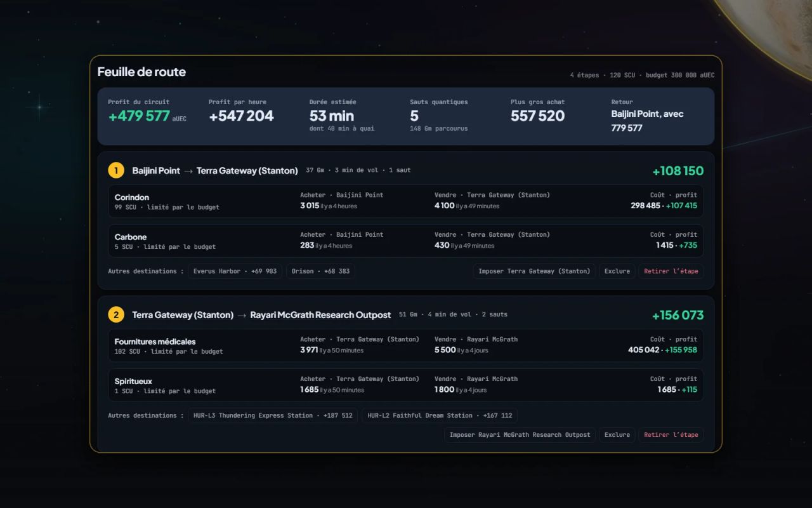Viewport: 812px width, 508px height.
Task: Click Exclure in the Baijini Point step
Action: (x=617, y=271)
